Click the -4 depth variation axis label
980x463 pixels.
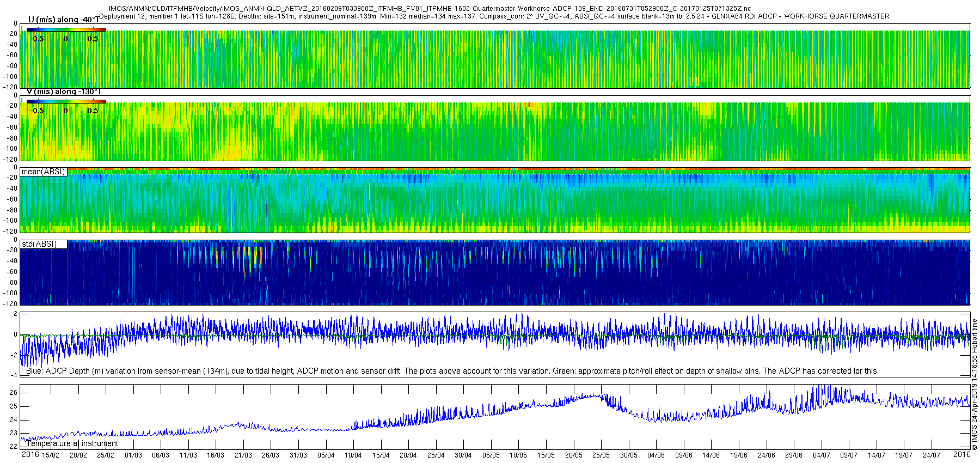point(14,375)
